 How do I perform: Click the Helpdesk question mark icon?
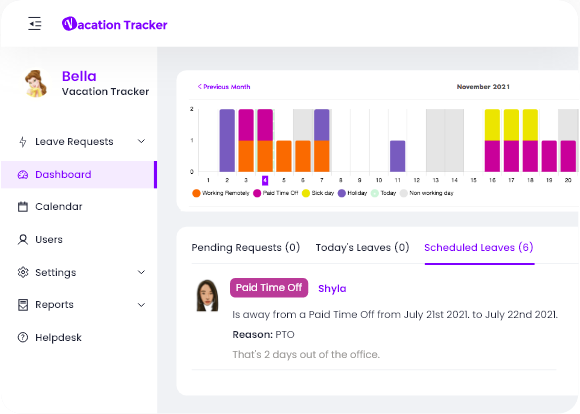point(23,337)
